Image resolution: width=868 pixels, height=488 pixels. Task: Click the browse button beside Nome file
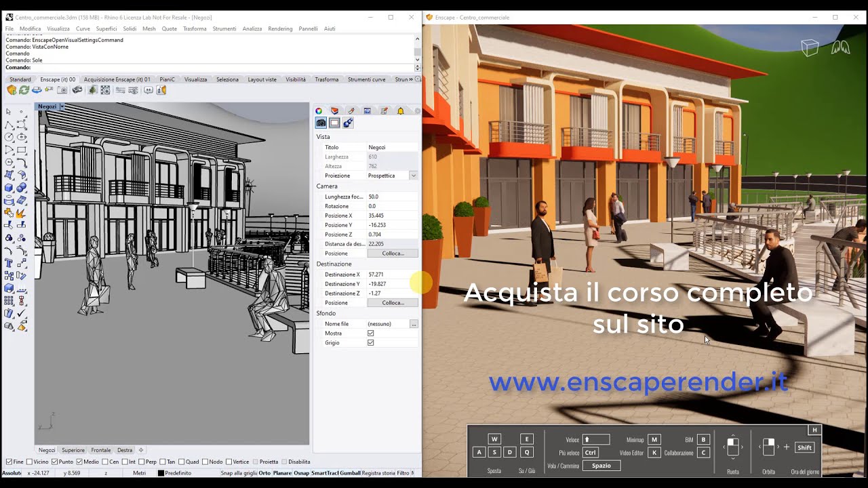pos(414,324)
